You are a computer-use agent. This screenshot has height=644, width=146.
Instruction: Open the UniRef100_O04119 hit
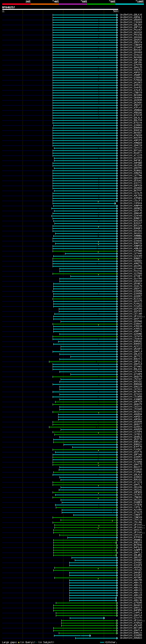point(131,55)
